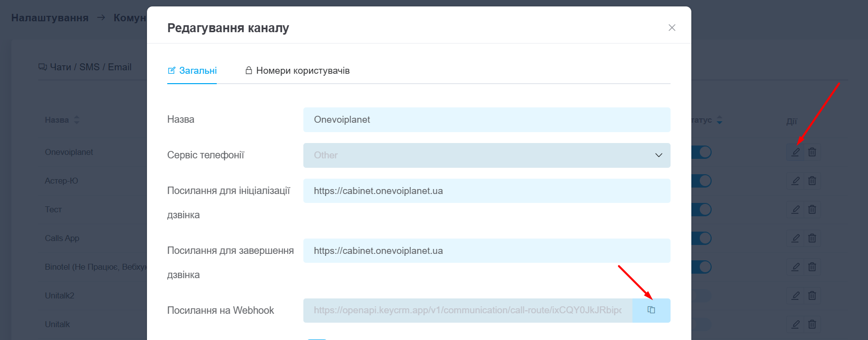Viewport: 868px width, 340px height.
Task: Toggle the Calls App status switch
Action: click(701, 238)
